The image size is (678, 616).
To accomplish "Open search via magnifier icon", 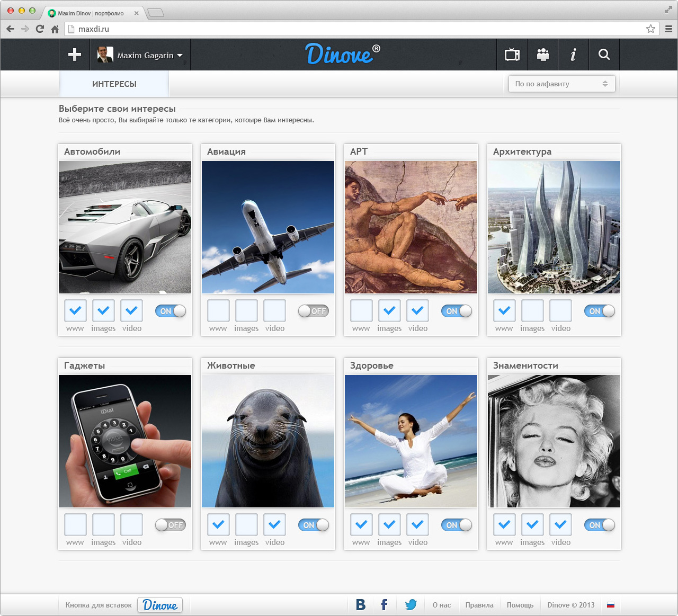I will 604,55.
